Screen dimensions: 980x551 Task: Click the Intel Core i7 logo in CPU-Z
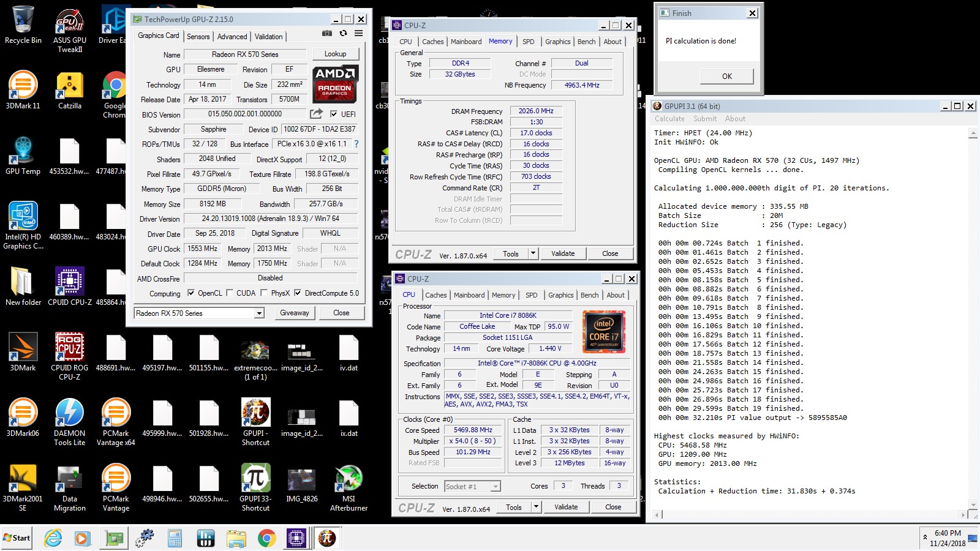coord(604,332)
